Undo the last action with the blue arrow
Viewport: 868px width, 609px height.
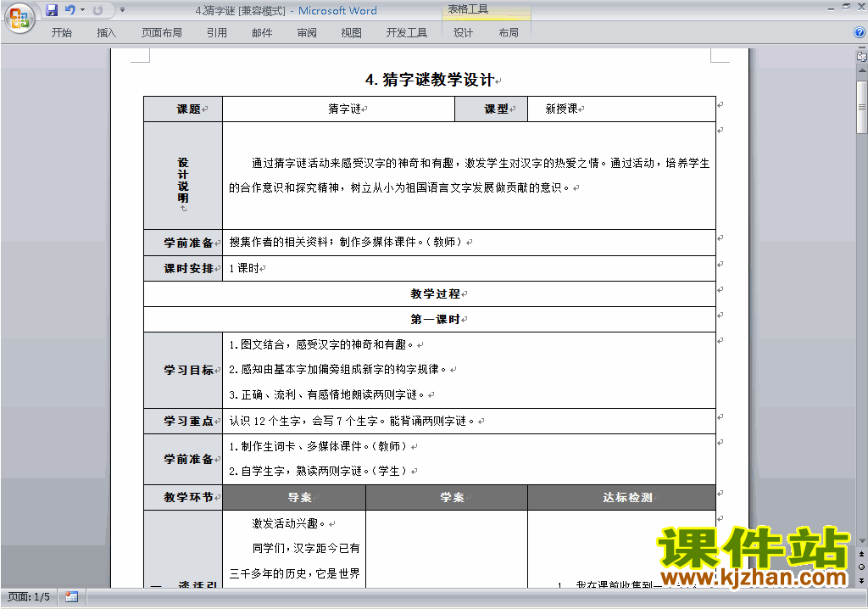pyautogui.click(x=70, y=10)
